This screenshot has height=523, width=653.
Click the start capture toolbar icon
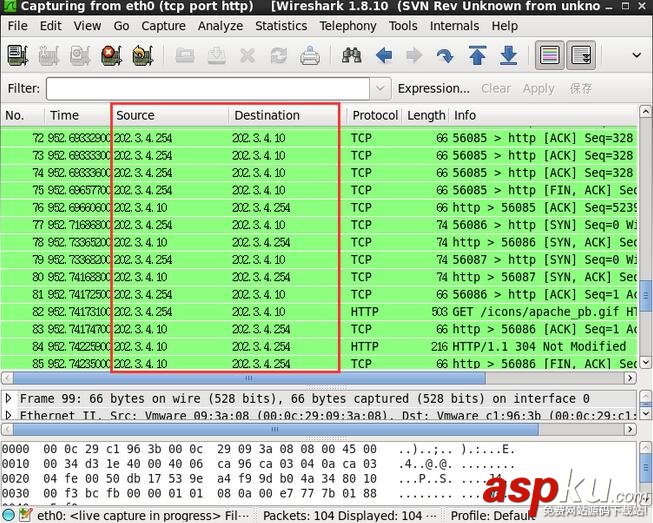(80, 55)
